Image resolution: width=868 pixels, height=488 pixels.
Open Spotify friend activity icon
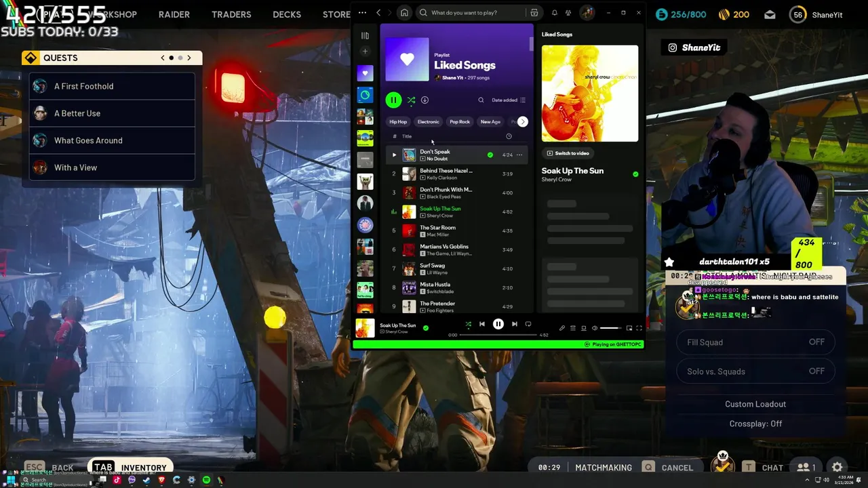pos(568,13)
